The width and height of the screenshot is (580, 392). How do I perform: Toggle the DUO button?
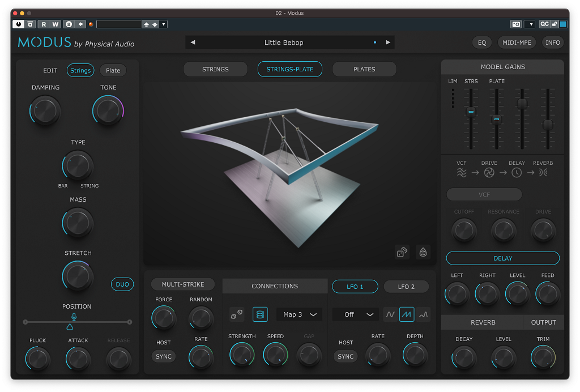coord(122,284)
